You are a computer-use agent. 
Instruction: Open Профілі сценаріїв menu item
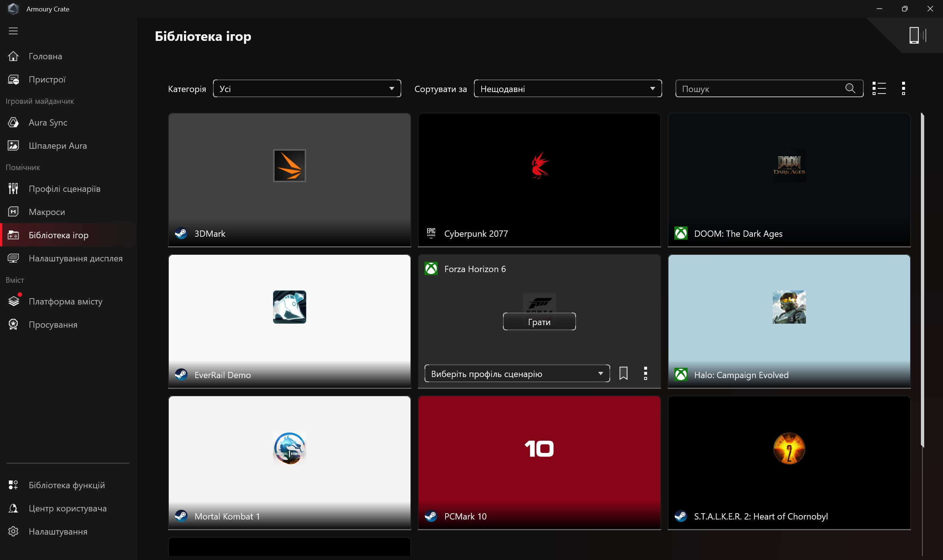click(64, 189)
